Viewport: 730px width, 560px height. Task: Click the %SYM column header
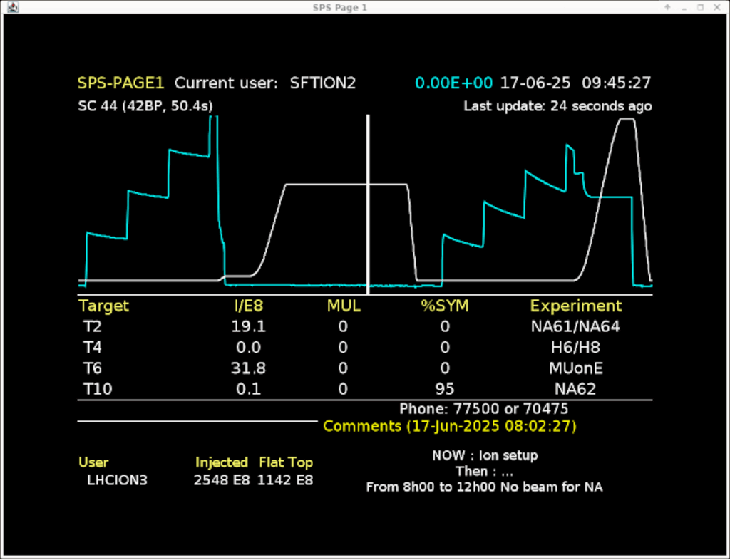pos(444,306)
